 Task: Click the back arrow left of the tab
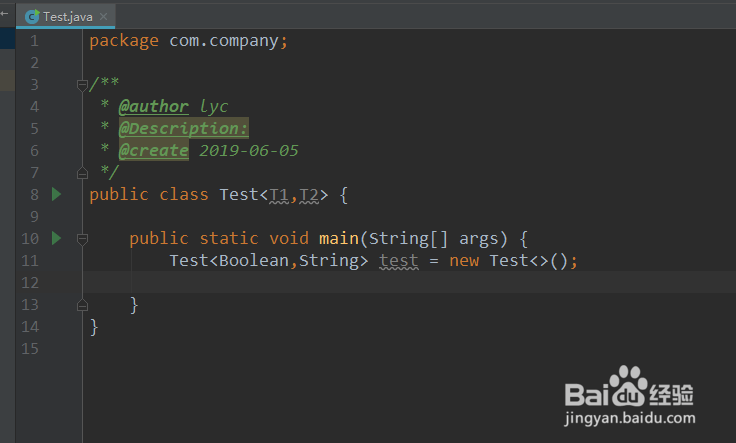click(5, 14)
